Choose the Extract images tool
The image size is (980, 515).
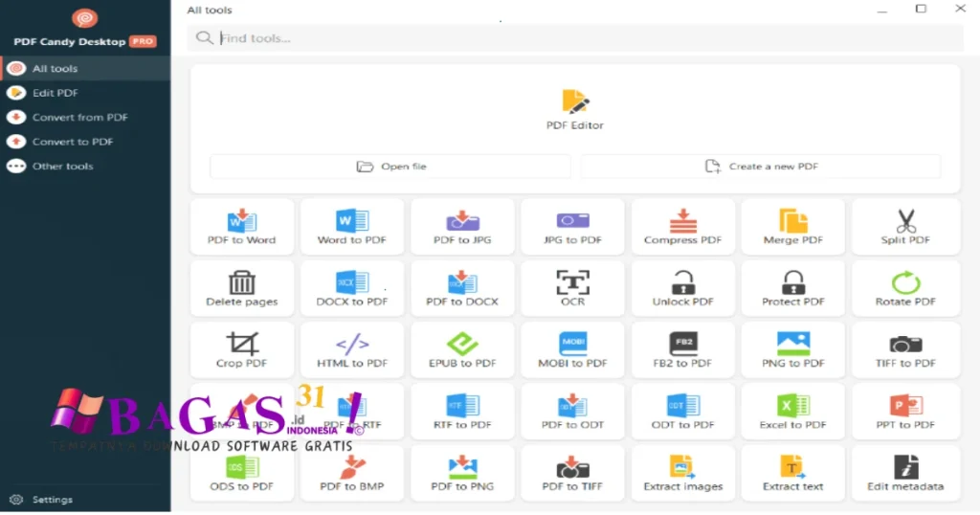pyautogui.click(x=683, y=474)
